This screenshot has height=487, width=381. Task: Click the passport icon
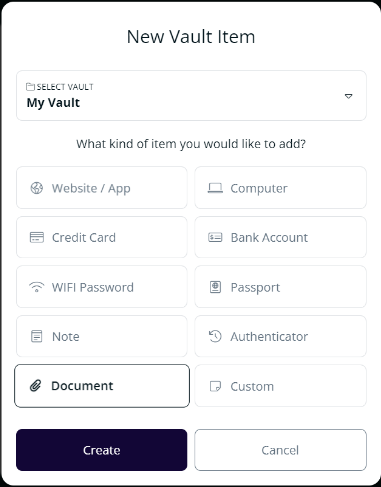[215, 287]
